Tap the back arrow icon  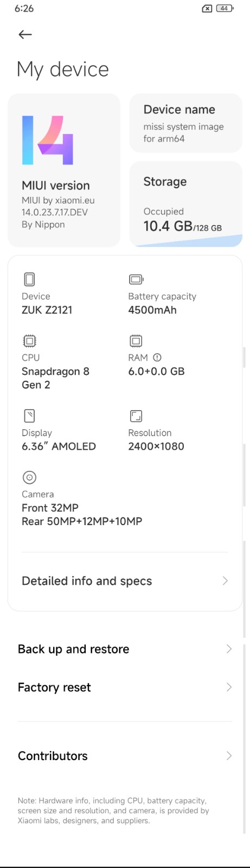[25, 35]
